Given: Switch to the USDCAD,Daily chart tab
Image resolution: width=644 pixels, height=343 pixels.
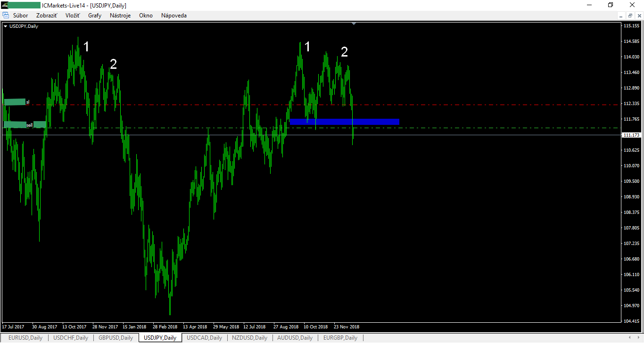Looking at the screenshot, I should pos(205,338).
